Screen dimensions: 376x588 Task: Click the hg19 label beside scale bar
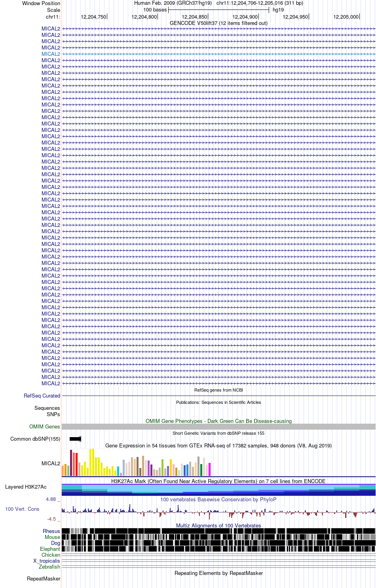click(x=278, y=10)
